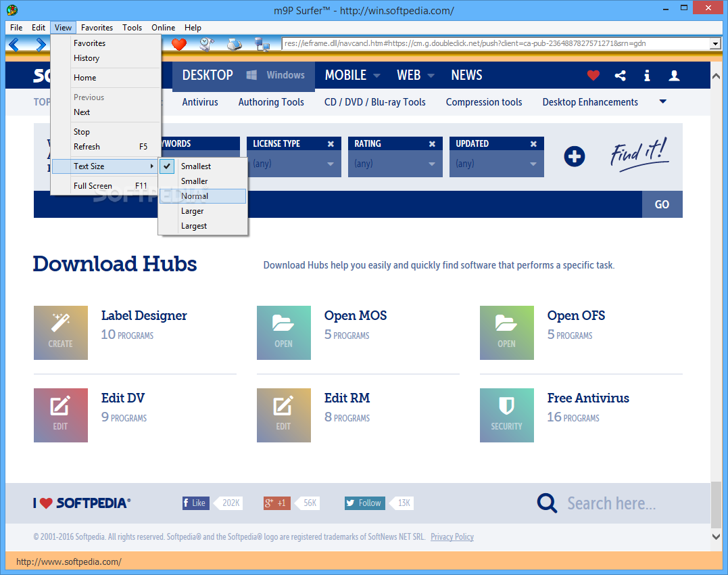
Task: Select the checked Smallest text size option
Action: tap(203, 166)
